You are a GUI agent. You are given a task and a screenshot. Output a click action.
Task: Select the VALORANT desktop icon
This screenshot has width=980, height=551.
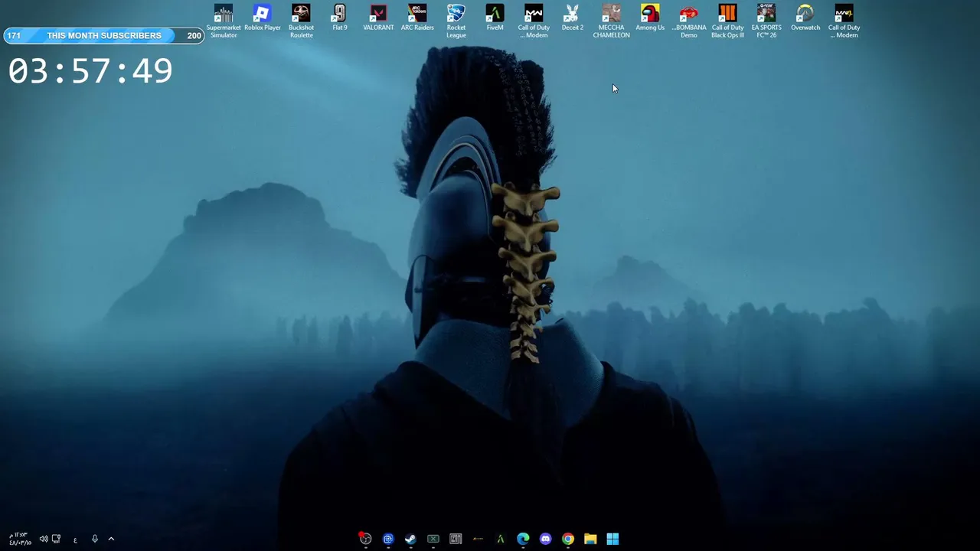pos(378,18)
